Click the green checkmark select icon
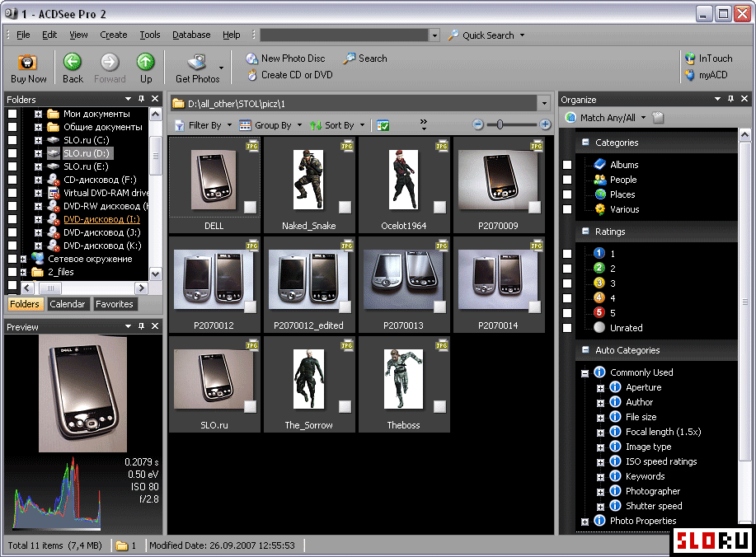Screen dimensions: 756x557 click(x=383, y=126)
